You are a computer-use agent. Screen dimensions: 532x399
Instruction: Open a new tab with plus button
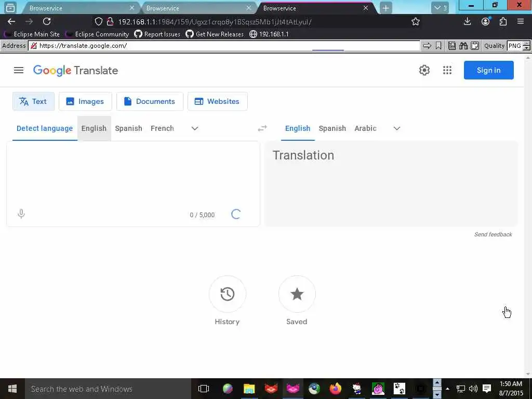pos(386,8)
